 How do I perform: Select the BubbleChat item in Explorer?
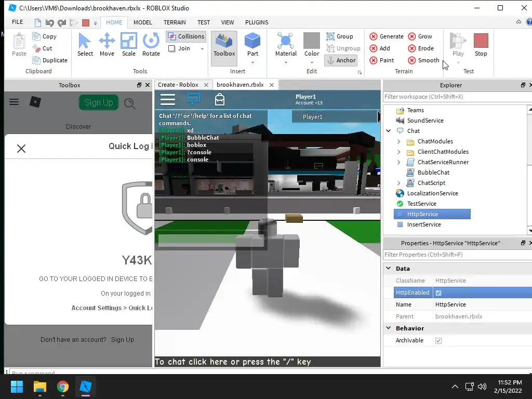(433, 172)
